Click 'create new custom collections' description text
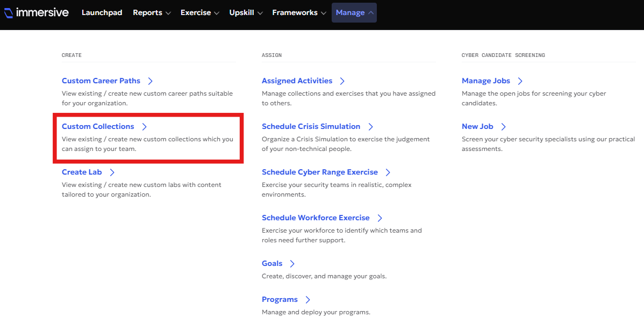644x332 pixels. point(147,144)
